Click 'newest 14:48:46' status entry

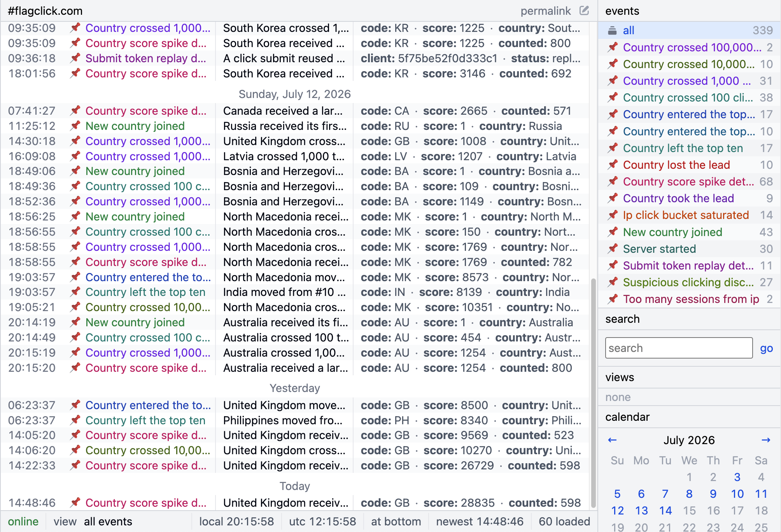(x=480, y=521)
